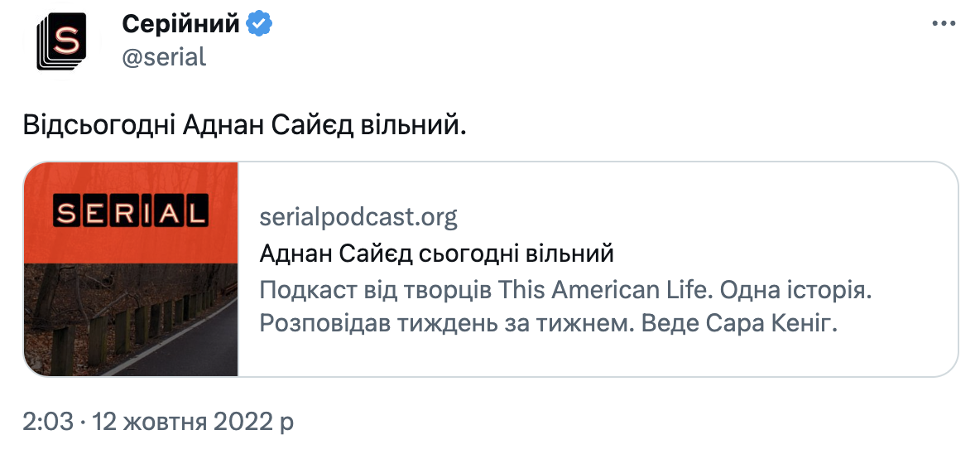Click This American Life in card description

pos(606,290)
